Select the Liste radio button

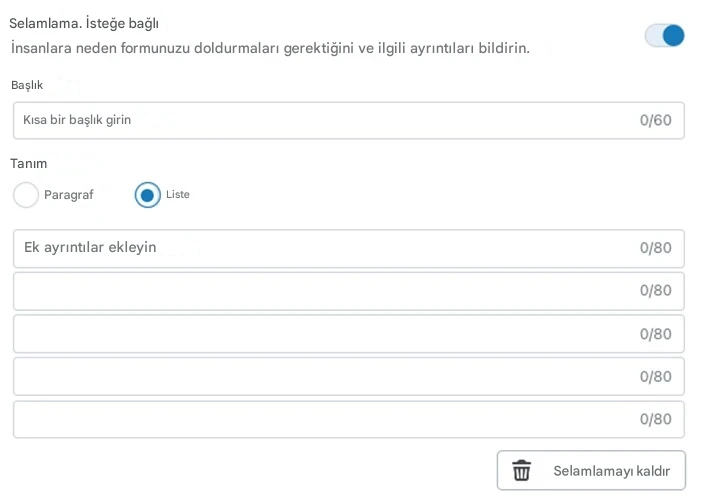coord(148,195)
